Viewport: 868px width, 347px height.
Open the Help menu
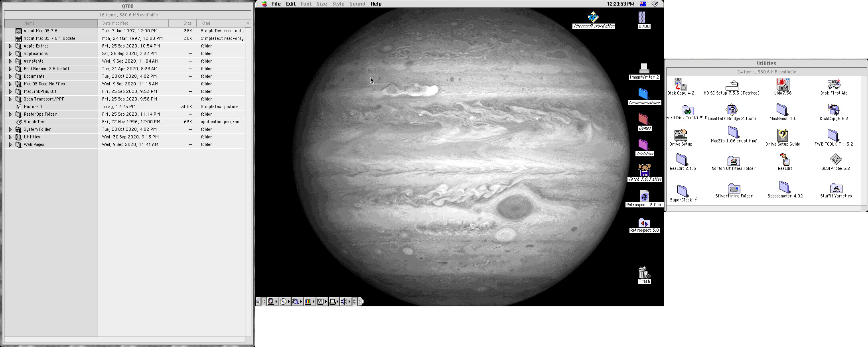pyautogui.click(x=376, y=4)
